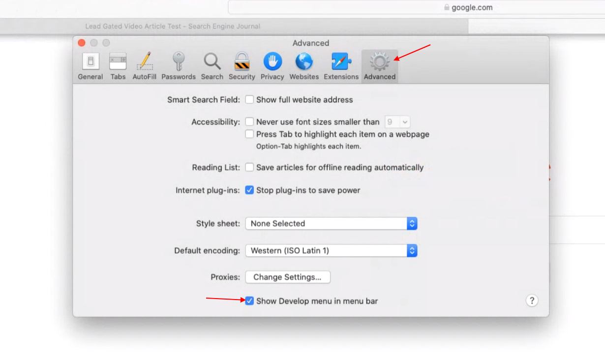Open the Extensions preferences pane
This screenshot has width=605, height=364.
(341, 64)
